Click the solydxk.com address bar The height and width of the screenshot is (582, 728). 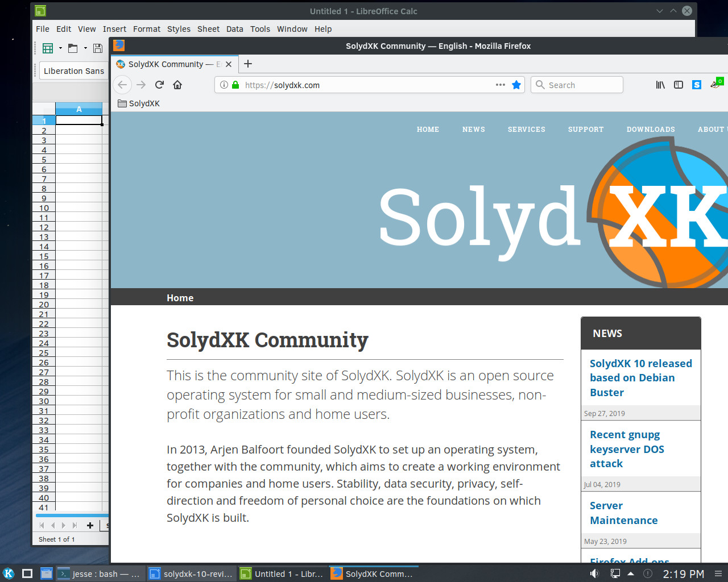[369, 85]
